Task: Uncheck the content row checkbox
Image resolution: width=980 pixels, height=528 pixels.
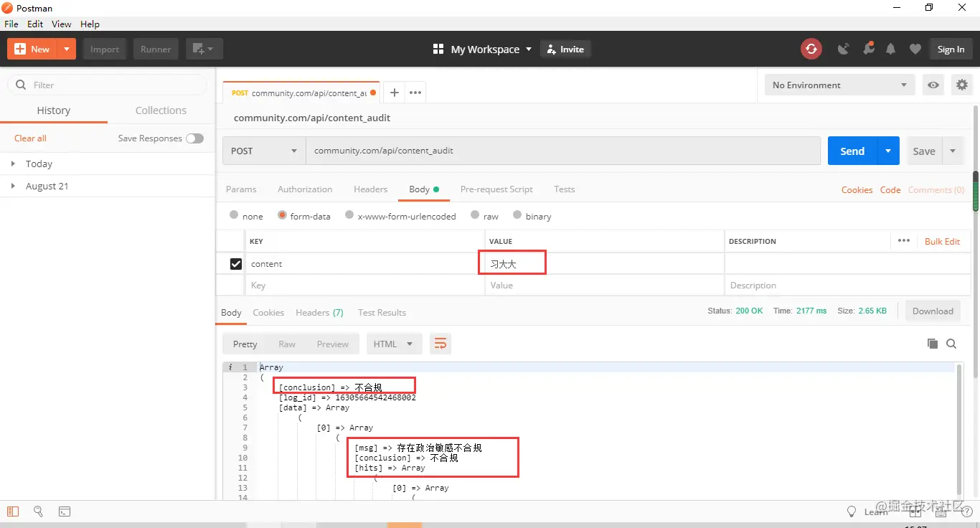Action: tap(236, 264)
